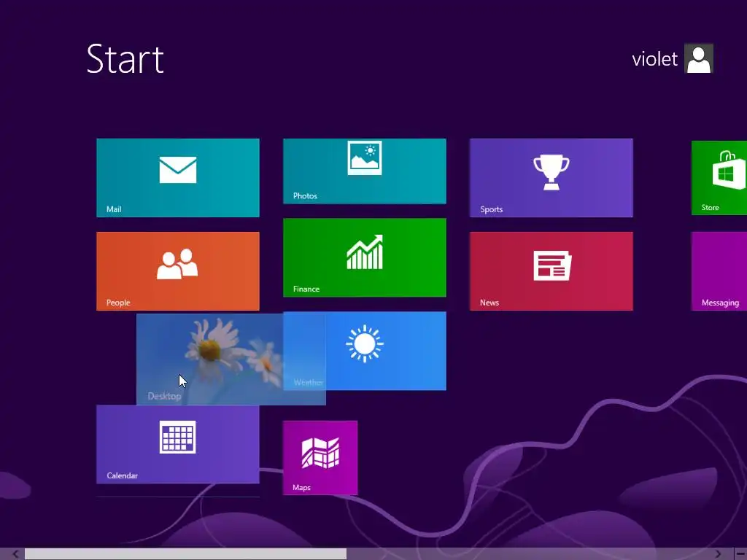Open the Mail tile
747x560 pixels.
178,178
